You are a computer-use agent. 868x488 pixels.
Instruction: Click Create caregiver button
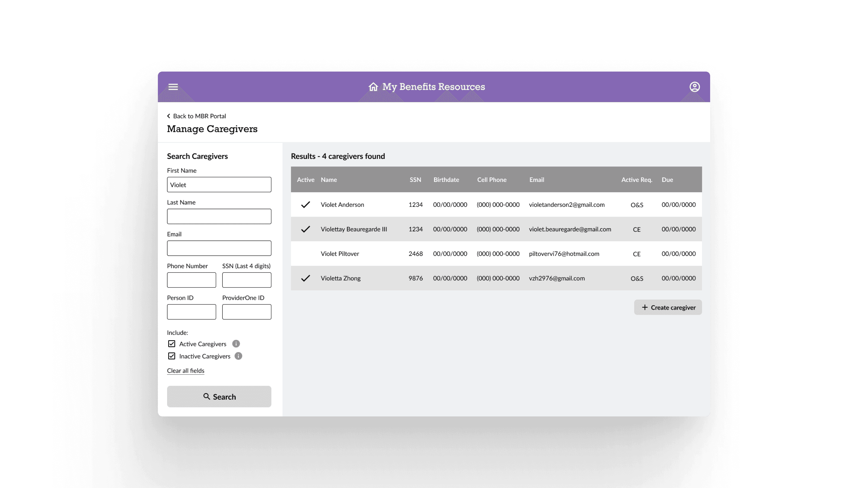tap(668, 307)
